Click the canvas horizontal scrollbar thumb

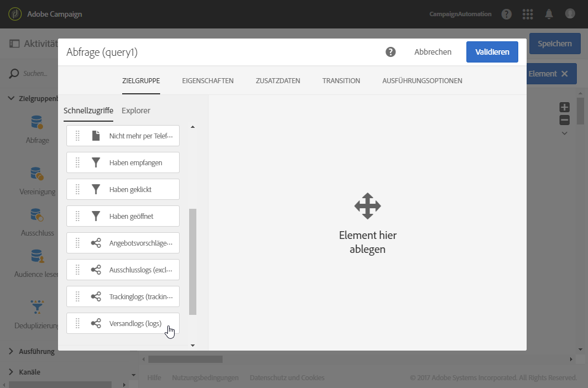click(185, 359)
